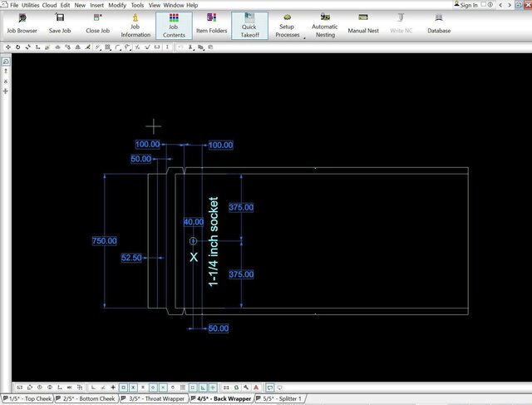Click the Save Job icon
Viewport: 532px width, 405px height.
coord(61,25)
